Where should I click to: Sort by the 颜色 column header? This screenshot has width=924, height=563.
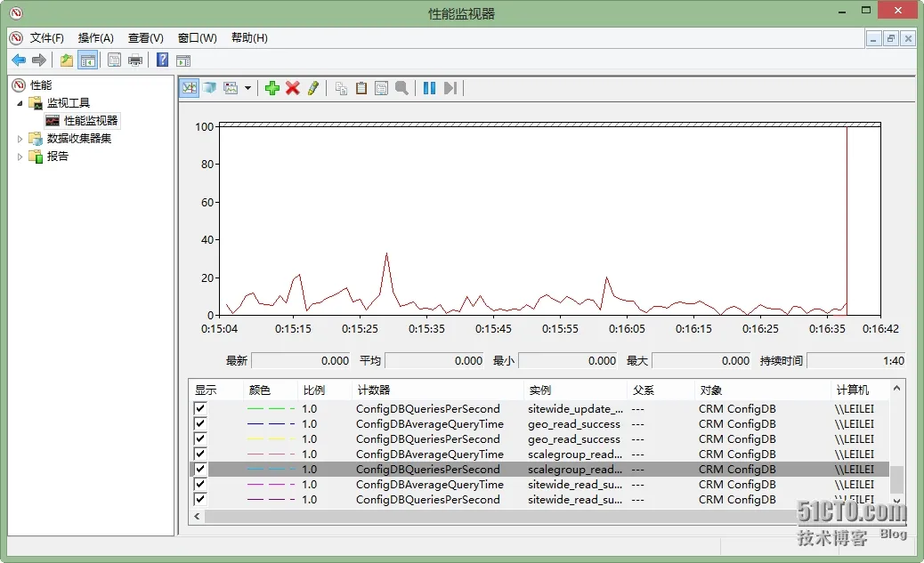[x=270, y=390]
